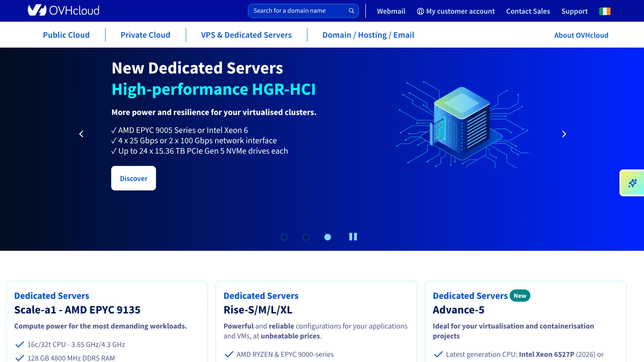Click '16c/32t CPU - 3.65 GHz/4.3 GHz' text
The height and width of the screenshot is (362, 644).
pyautogui.click(x=76, y=344)
